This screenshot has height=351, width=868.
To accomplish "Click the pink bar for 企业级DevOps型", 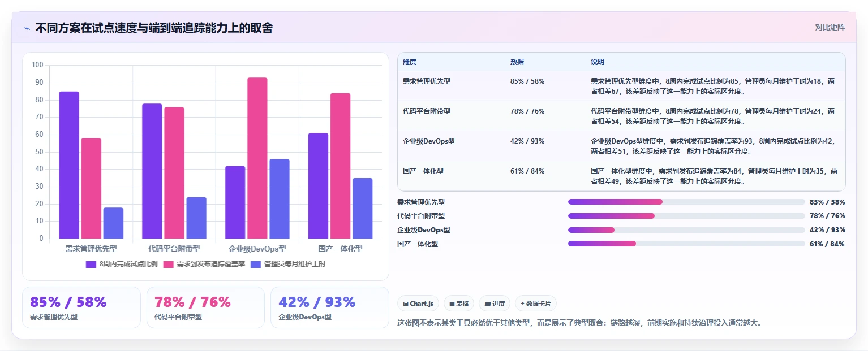I will click(257, 158).
